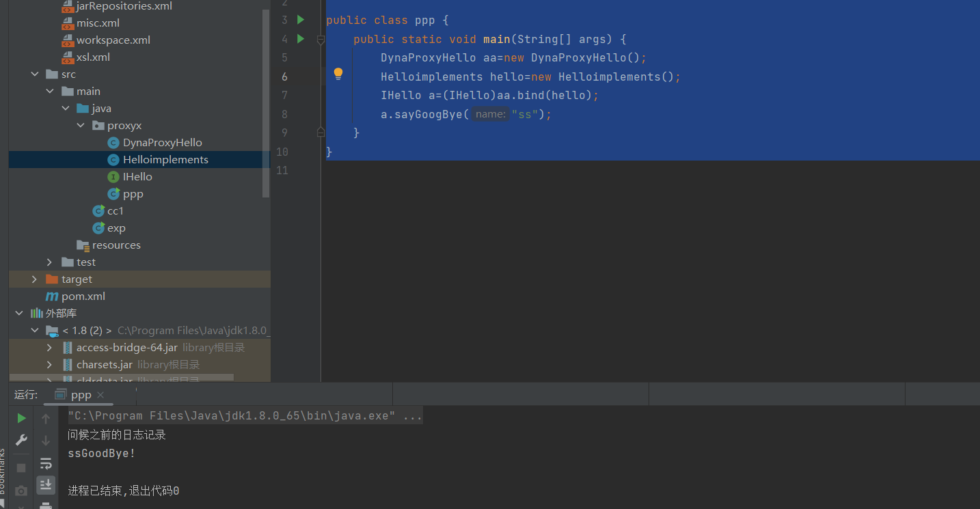The image size is (980, 509).
Task: Click the 'name:' parameter hint
Action: (491, 114)
